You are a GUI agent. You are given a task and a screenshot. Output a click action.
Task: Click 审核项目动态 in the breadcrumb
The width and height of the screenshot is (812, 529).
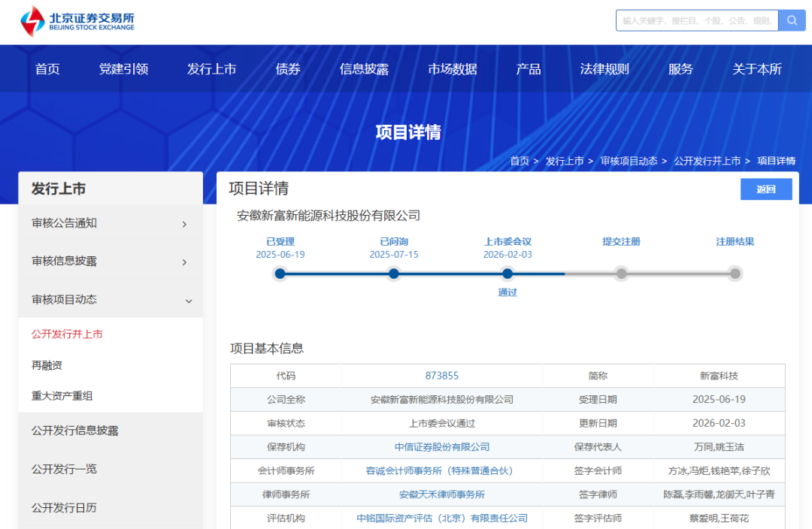[x=629, y=161]
